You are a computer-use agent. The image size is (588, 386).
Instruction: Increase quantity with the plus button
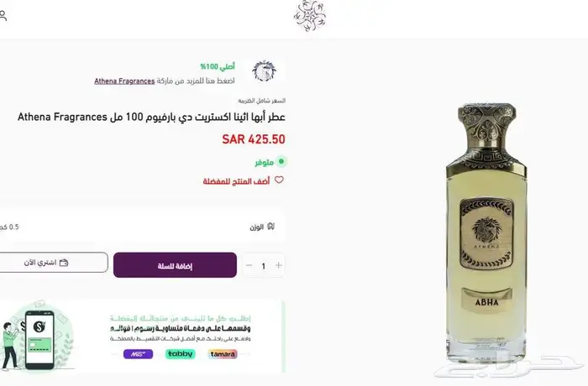pos(279,266)
